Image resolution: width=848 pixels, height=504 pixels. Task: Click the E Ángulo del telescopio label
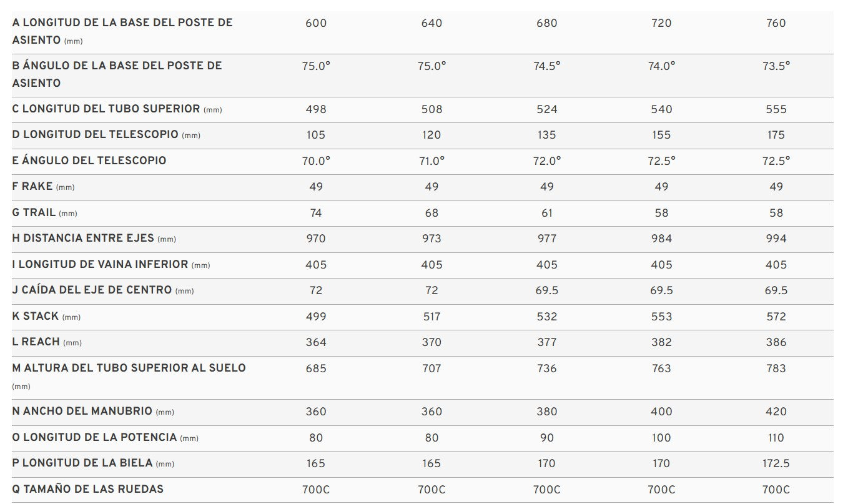coord(89,161)
